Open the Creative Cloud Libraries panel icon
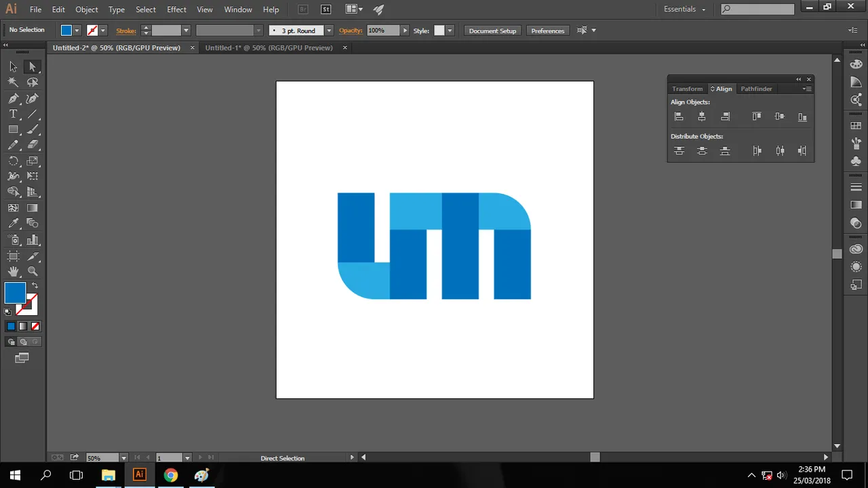868x488 pixels. [x=856, y=249]
